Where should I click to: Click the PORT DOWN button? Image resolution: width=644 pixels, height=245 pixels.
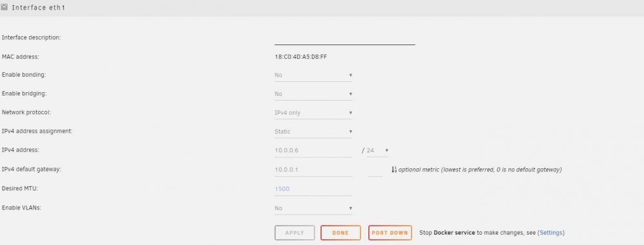(x=390, y=233)
